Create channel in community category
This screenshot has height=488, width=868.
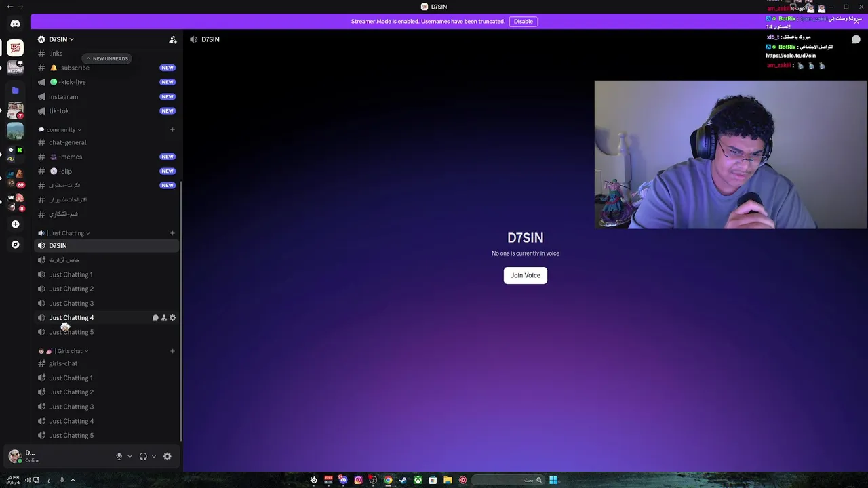(172, 129)
